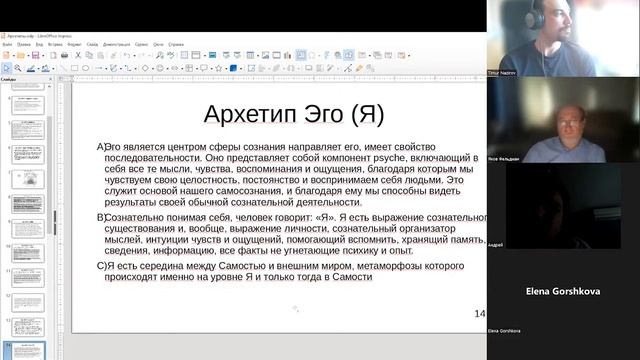Expand the Insert Table dropdown arrow

pyautogui.click(x=258, y=56)
